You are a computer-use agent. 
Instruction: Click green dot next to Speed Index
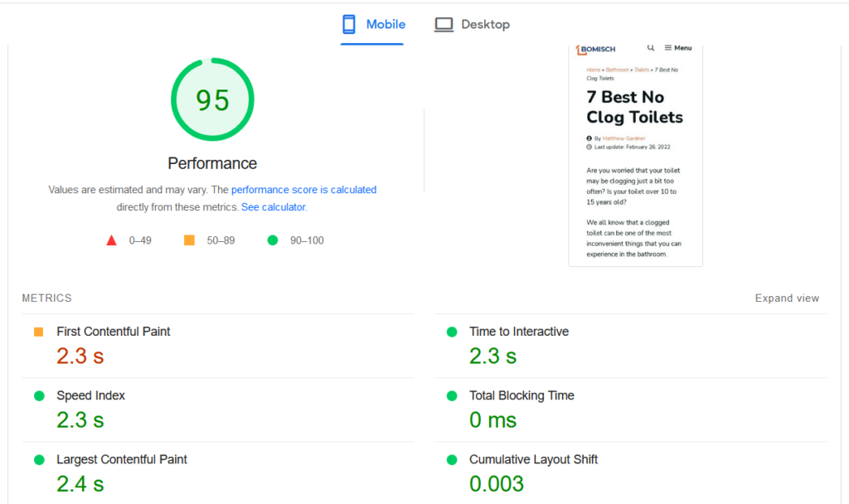pyautogui.click(x=38, y=396)
